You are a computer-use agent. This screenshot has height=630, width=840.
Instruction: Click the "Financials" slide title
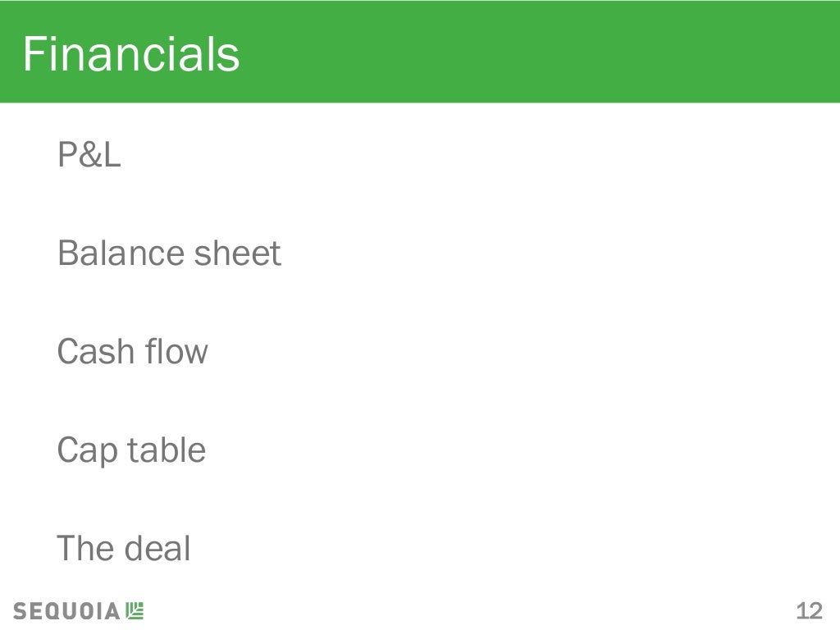click(x=130, y=54)
